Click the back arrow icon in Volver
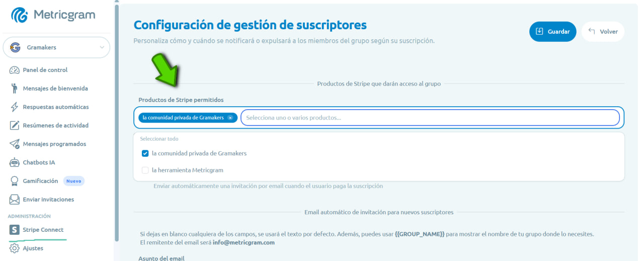The width and height of the screenshot is (644, 261). [592, 31]
